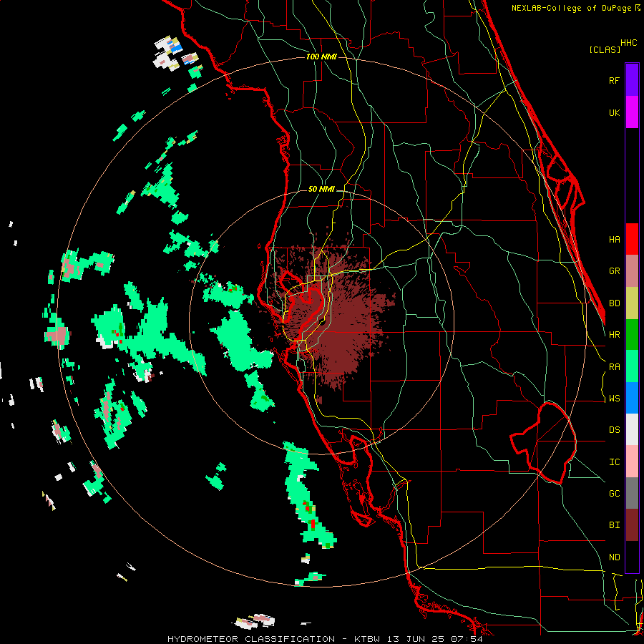The width and height of the screenshot is (644, 644).
Task: Click the UK legend label text
Action: pyautogui.click(x=614, y=112)
